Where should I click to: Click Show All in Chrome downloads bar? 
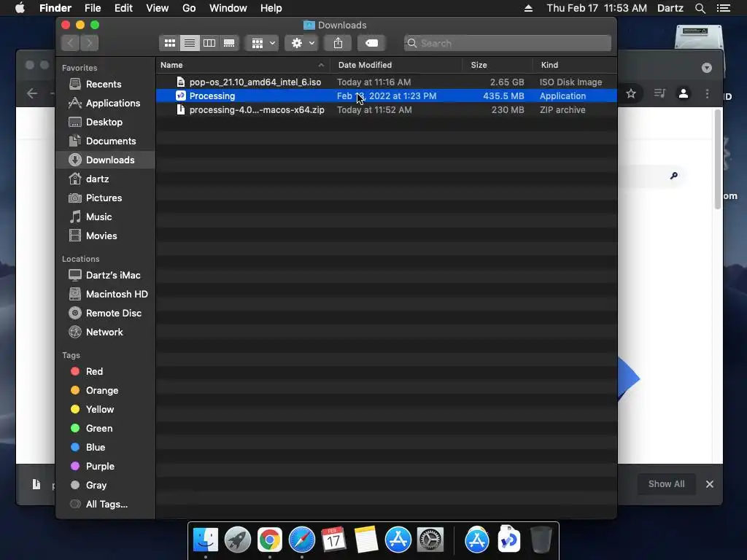[666, 484]
